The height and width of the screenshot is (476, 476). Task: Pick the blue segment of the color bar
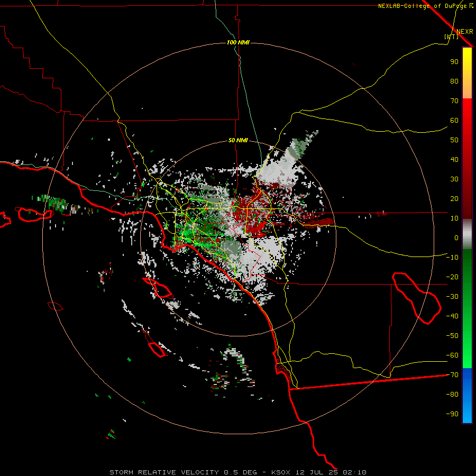(467, 396)
